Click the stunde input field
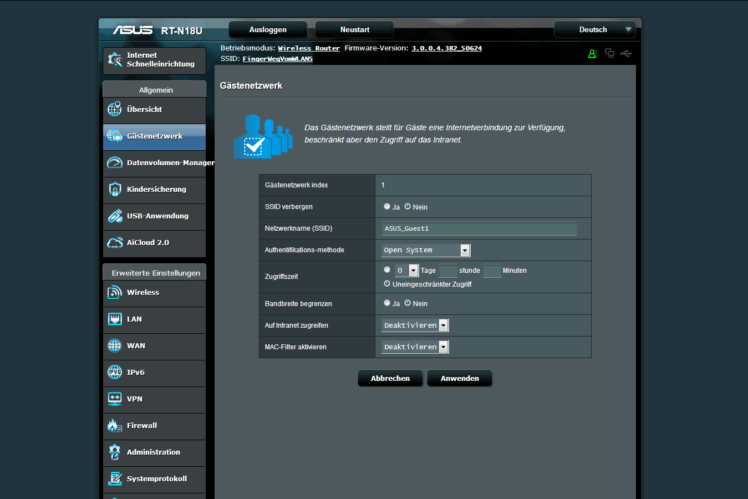Viewport: 748px width, 499px height. coord(447,271)
